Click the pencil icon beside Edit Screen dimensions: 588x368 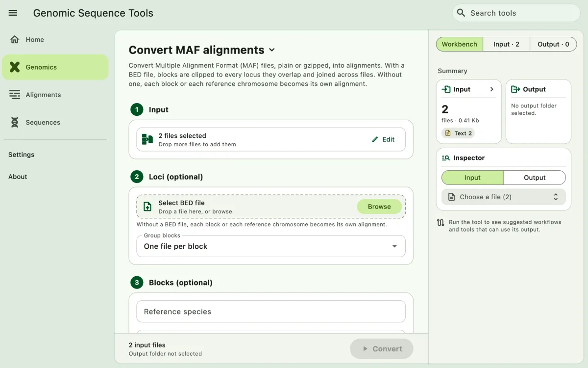(x=375, y=139)
